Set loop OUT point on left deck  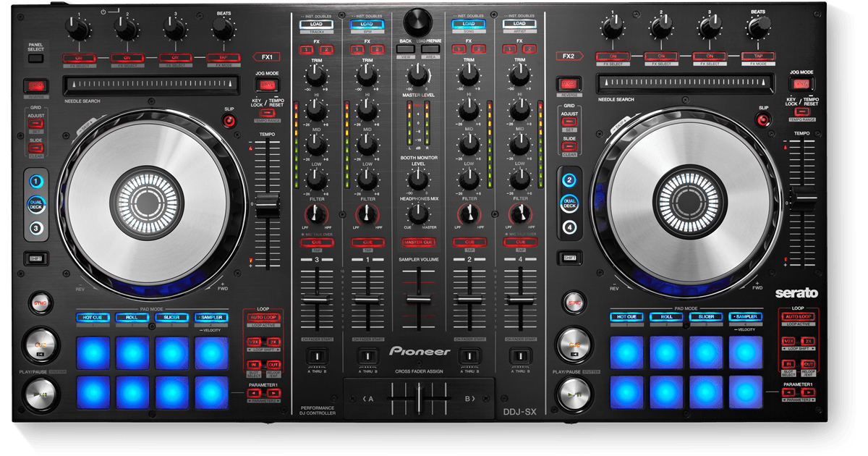click(273, 364)
